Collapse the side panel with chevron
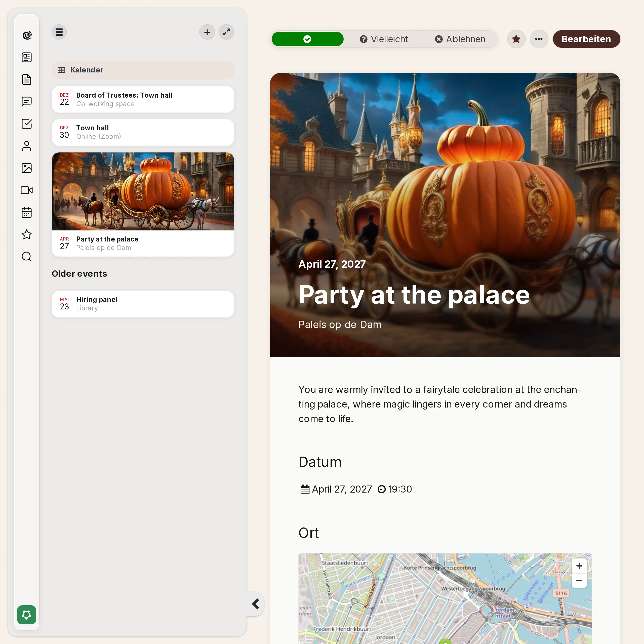Viewport: 644px width, 644px height. click(256, 604)
